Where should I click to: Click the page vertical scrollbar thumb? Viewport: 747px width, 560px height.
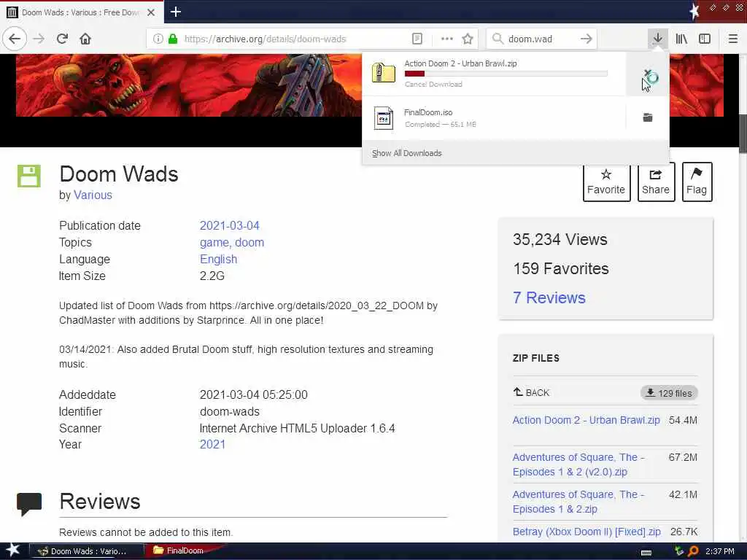[x=743, y=133]
